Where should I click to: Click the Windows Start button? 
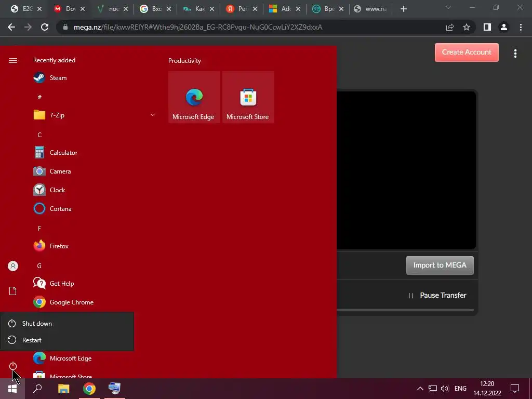pyautogui.click(x=12, y=389)
